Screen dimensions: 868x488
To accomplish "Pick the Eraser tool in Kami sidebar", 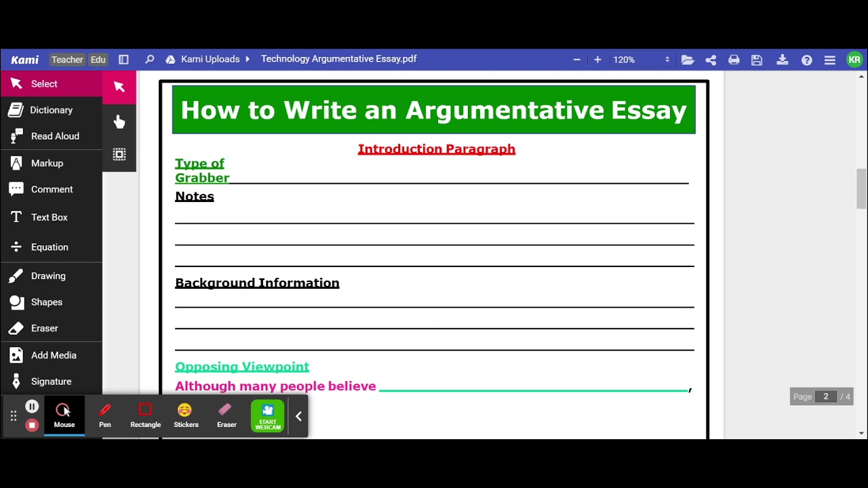I will (x=51, y=328).
